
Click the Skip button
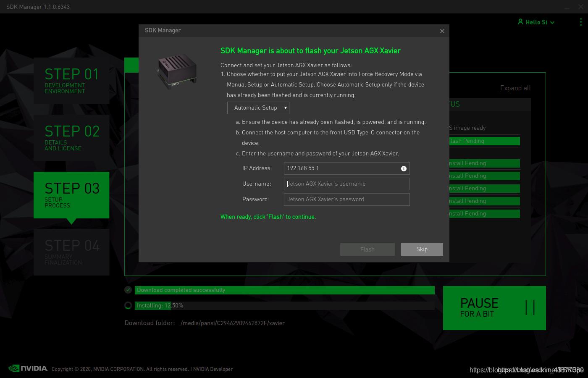(x=422, y=249)
